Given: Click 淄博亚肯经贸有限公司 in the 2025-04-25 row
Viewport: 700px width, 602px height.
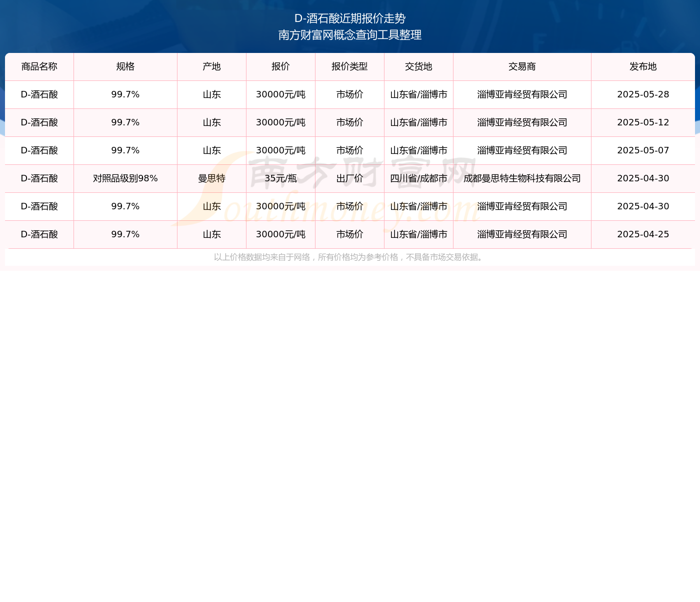Looking at the screenshot, I should [522, 234].
